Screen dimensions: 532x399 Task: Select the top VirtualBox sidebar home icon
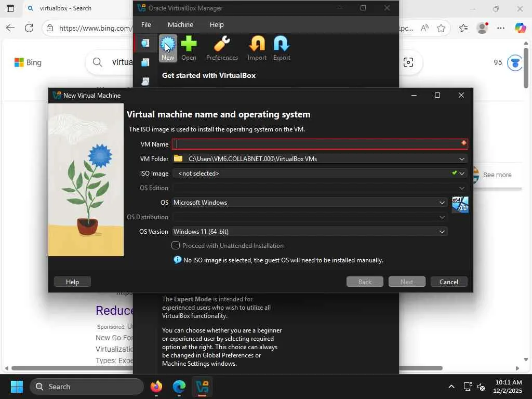click(x=145, y=44)
